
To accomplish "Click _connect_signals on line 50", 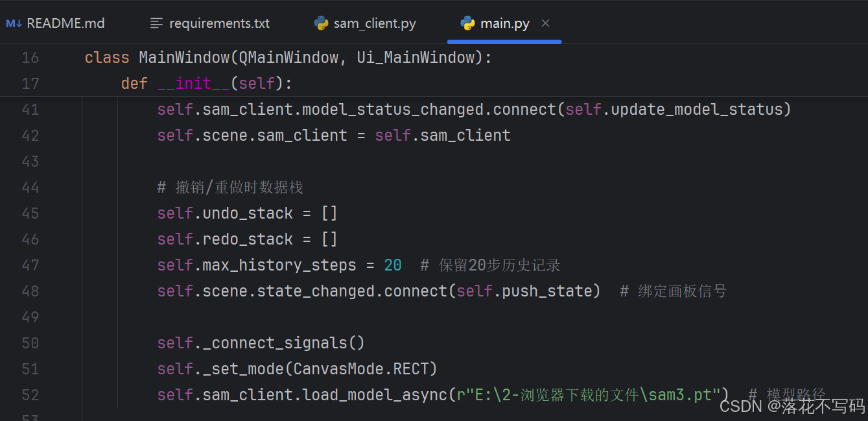I will [x=276, y=343].
